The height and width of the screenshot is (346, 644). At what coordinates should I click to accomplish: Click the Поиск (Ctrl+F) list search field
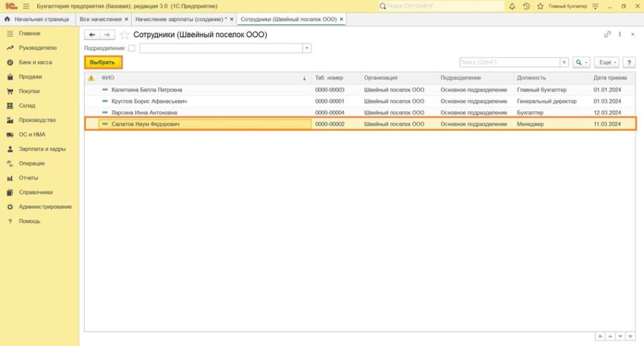point(509,62)
